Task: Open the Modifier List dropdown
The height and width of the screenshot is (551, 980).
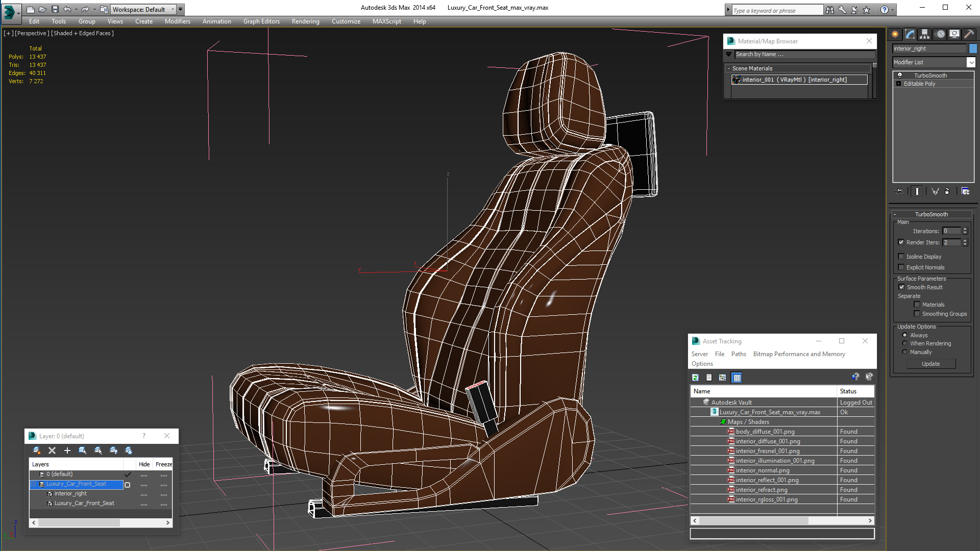Action: coord(970,62)
